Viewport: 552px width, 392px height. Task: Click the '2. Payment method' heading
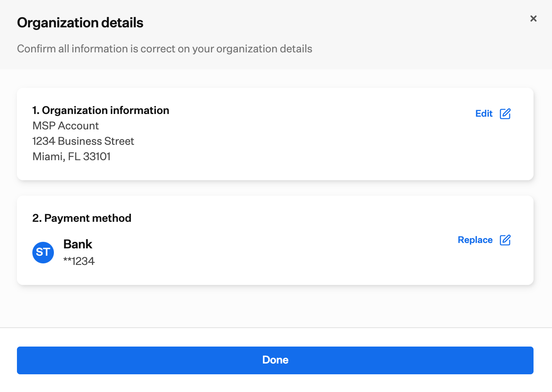(82, 218)
